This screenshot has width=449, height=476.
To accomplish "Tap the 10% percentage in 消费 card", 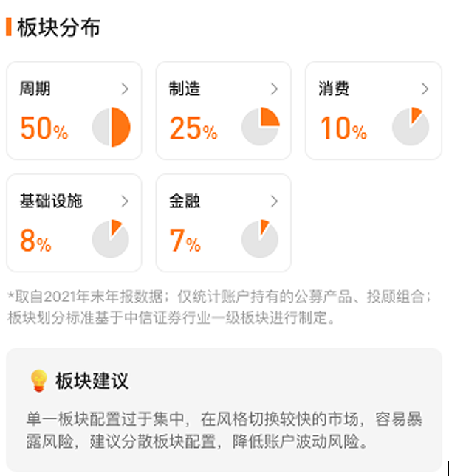I will pyautogui.click(x=343, y=129).
